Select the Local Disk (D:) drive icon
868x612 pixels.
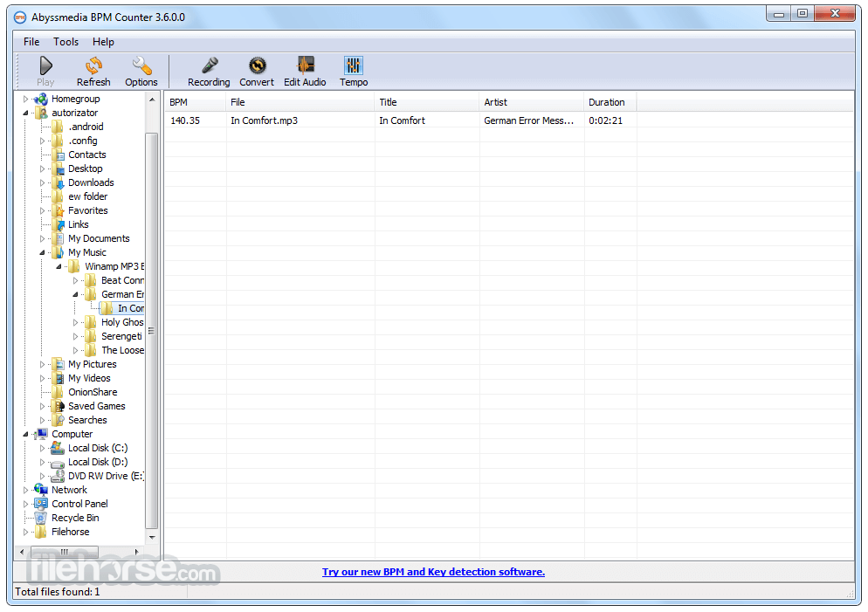(x=57, y=463)
